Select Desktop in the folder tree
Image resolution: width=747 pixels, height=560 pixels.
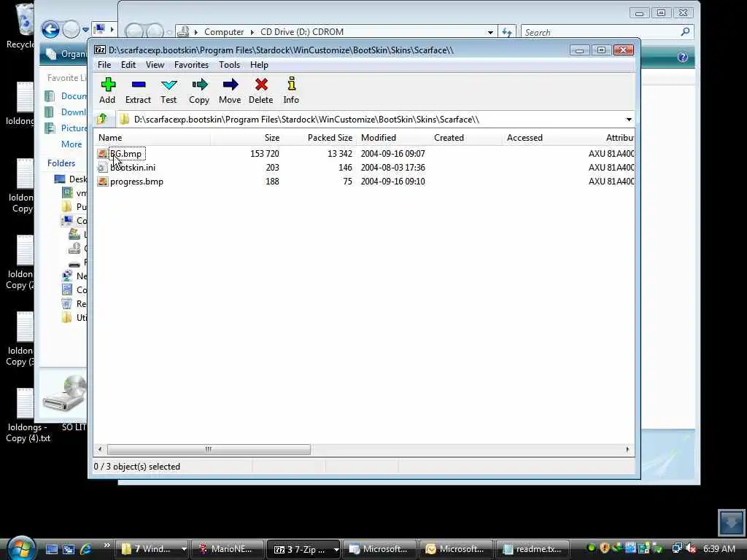[x=71, y=179]
